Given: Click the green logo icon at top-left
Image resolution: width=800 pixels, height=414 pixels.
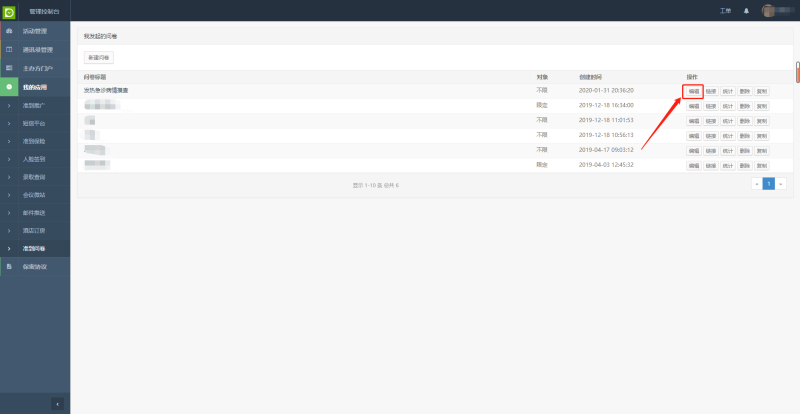Looking at the screenshot, I should (x=9, y=10).
